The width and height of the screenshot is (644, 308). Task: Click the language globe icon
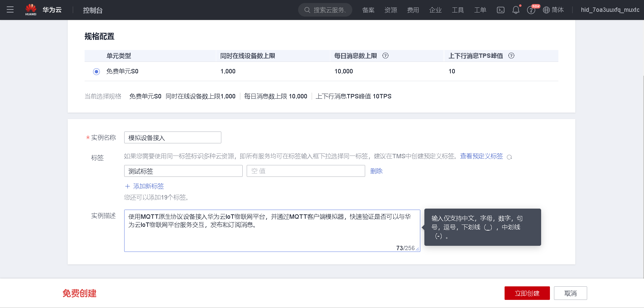click(546, 10)
